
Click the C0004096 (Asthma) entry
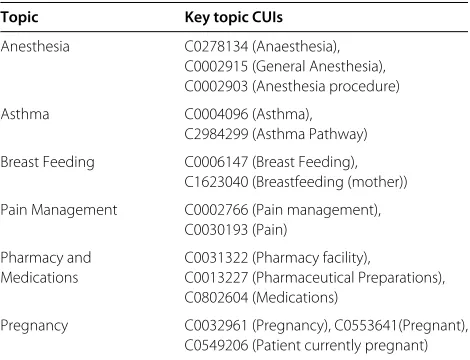(248, 114)
